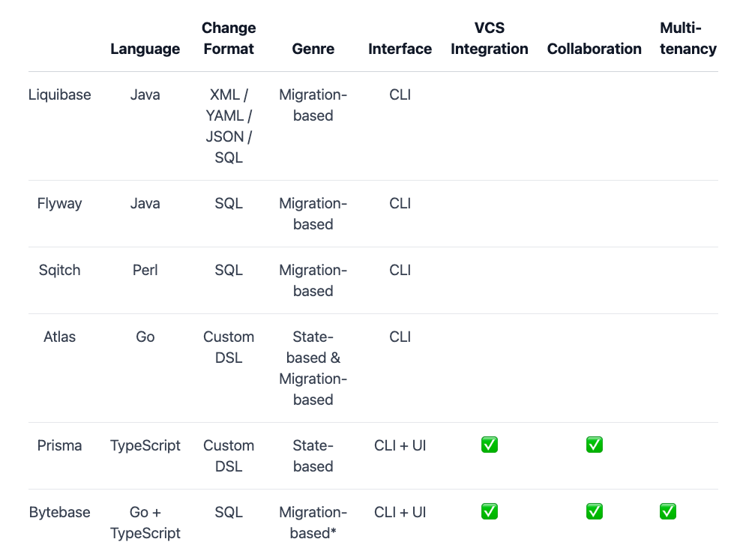Click Prisma's Collaboration green checkmark
749x560 pixels.
(595, 445)
